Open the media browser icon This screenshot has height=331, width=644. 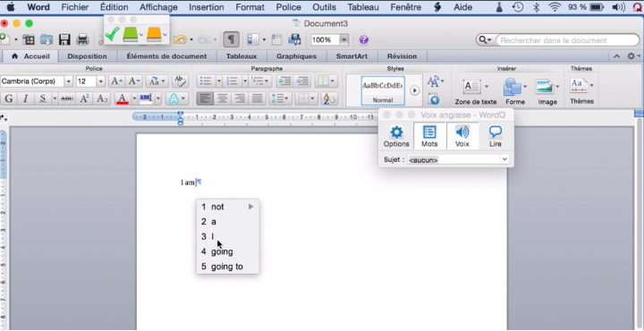[294, 39]
